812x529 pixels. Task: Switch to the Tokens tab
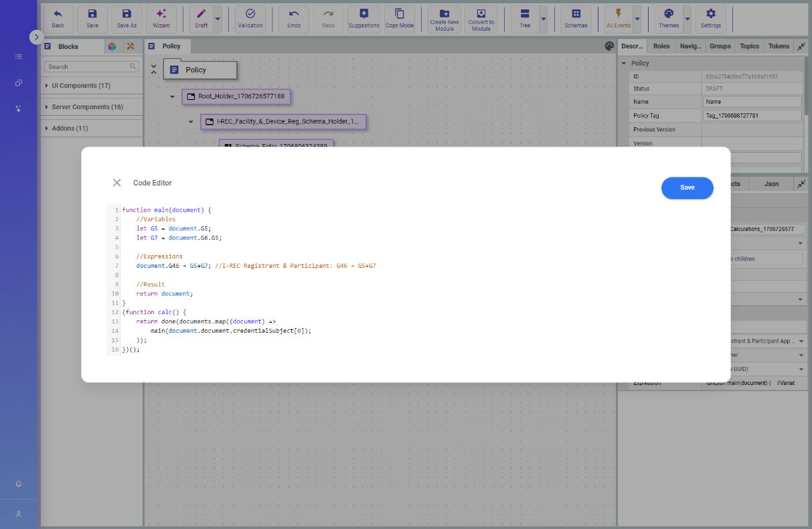coord(779,46)
